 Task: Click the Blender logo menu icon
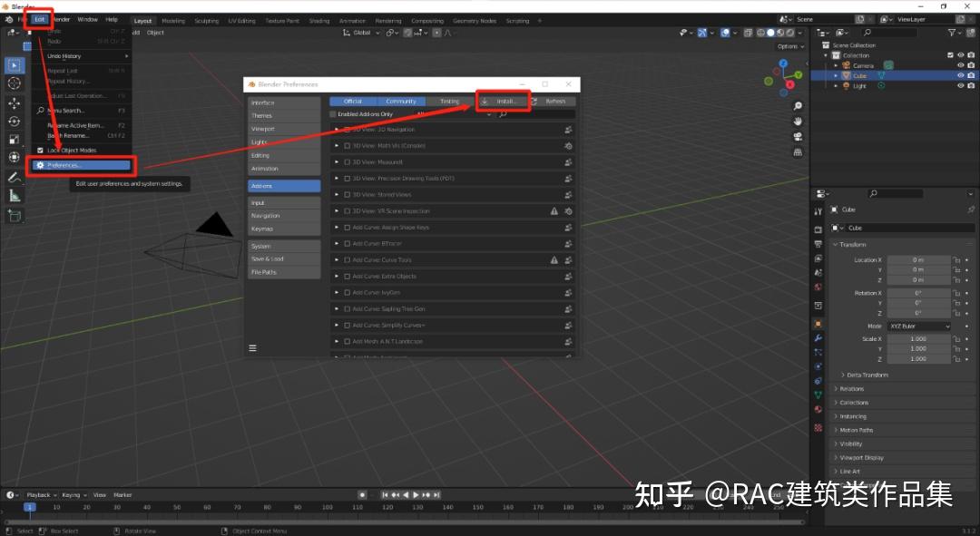9,19
